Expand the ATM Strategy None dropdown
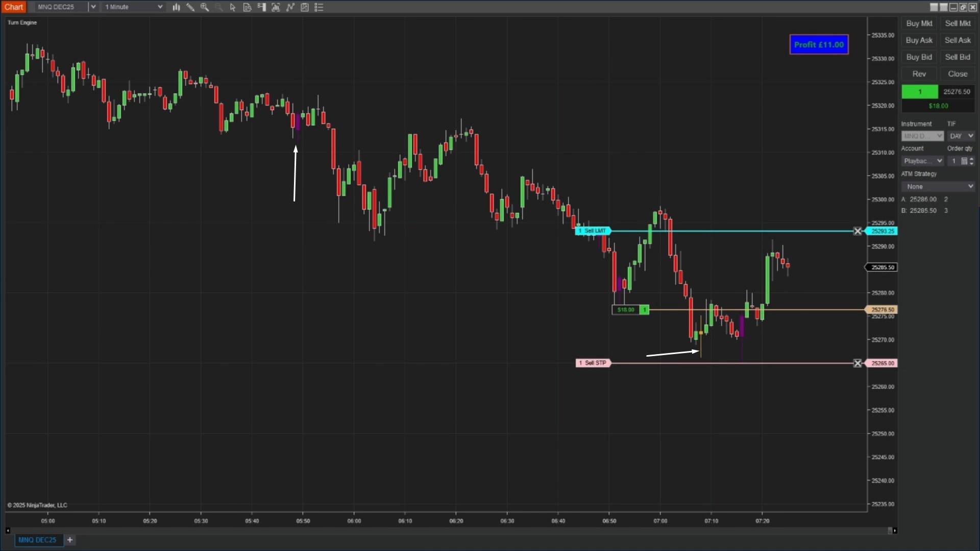 click(938, 187)
